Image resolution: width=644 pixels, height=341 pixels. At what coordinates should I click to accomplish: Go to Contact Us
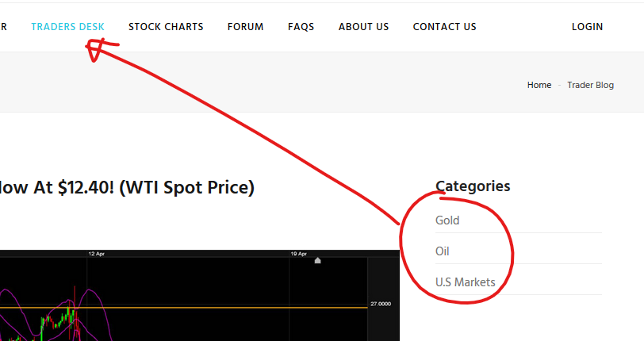click(444, 27)
